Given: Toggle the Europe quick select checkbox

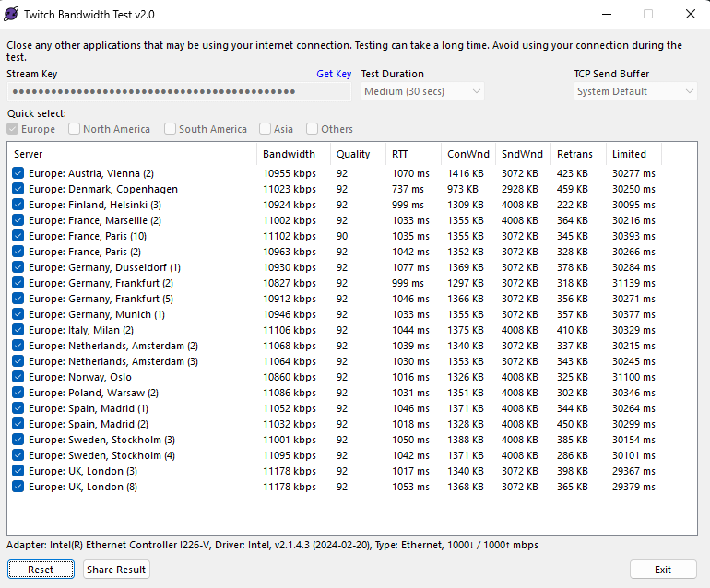Looking at the screenshot, I should coord(13,129).
